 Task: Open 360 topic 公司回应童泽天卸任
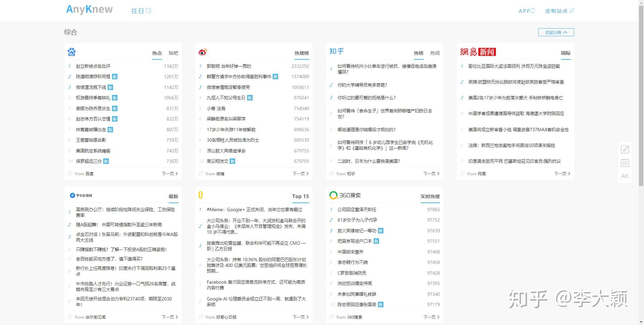[357, 210]
